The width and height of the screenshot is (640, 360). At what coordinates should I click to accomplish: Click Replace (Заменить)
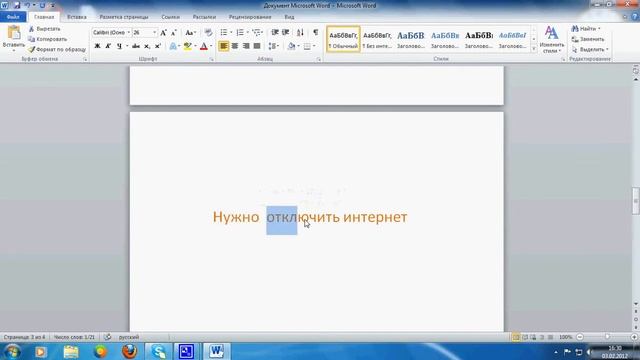point(588,39)
